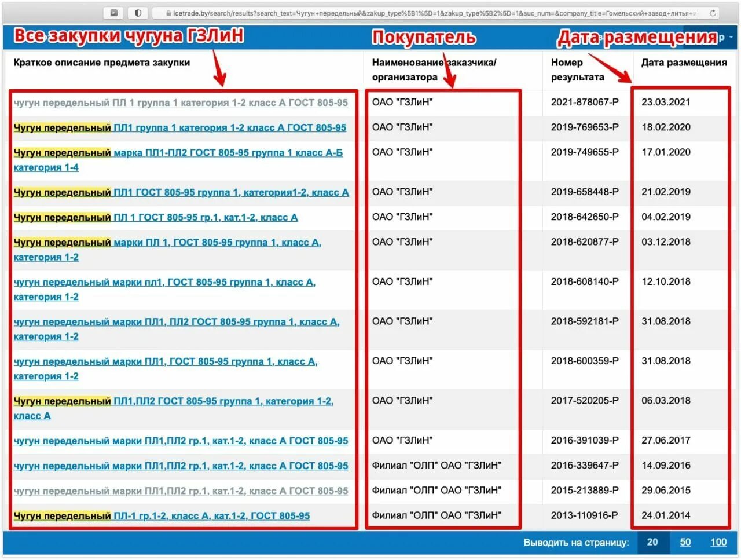Click the date 29.06.2015
Viewport: 741px width, 560px height.
(666, 490)
